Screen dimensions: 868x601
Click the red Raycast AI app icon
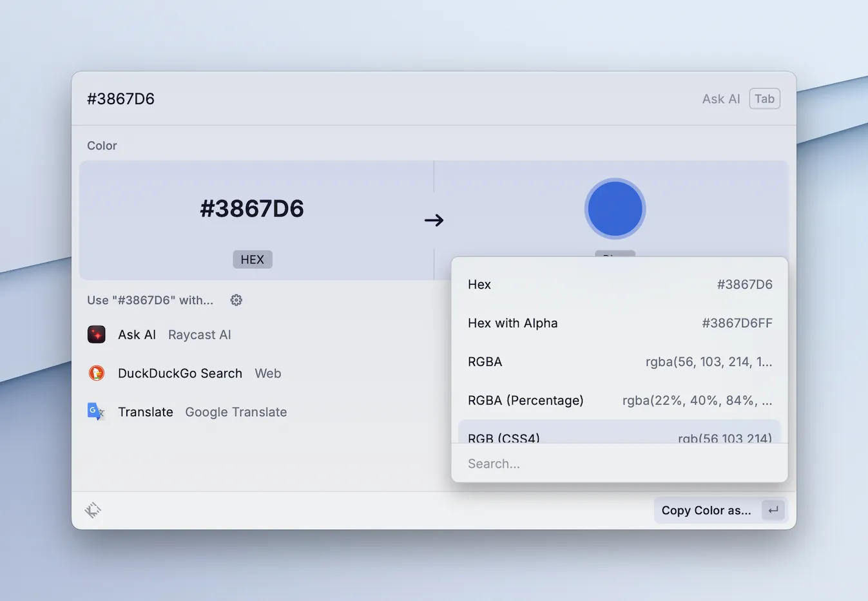[97, 335]
